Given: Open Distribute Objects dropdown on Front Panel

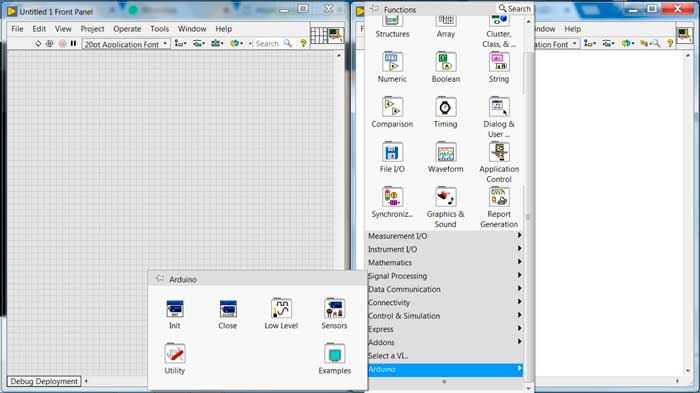Looking at the screenshot, I should click(x=199, y=43).
